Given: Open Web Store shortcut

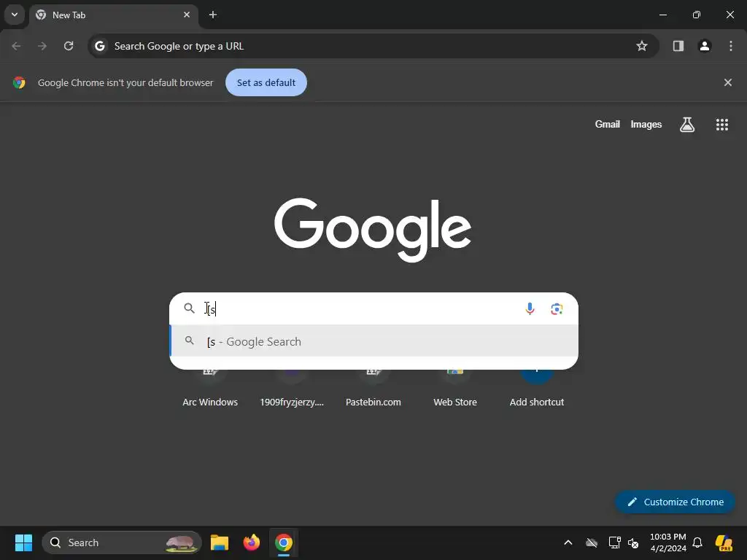Looking at the screenshot, I should click(x=455, y=389).
